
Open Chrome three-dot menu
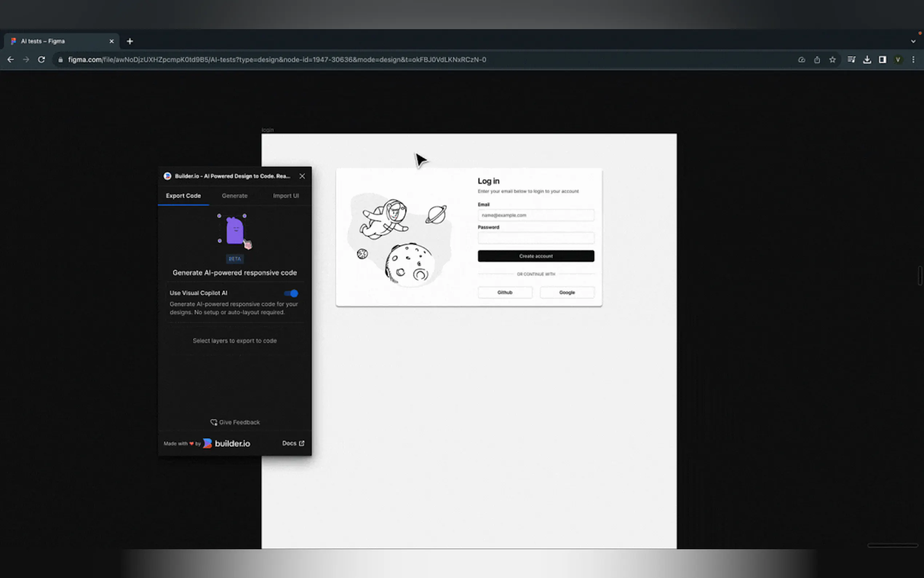pyautogui.click(x=913, y=60)
